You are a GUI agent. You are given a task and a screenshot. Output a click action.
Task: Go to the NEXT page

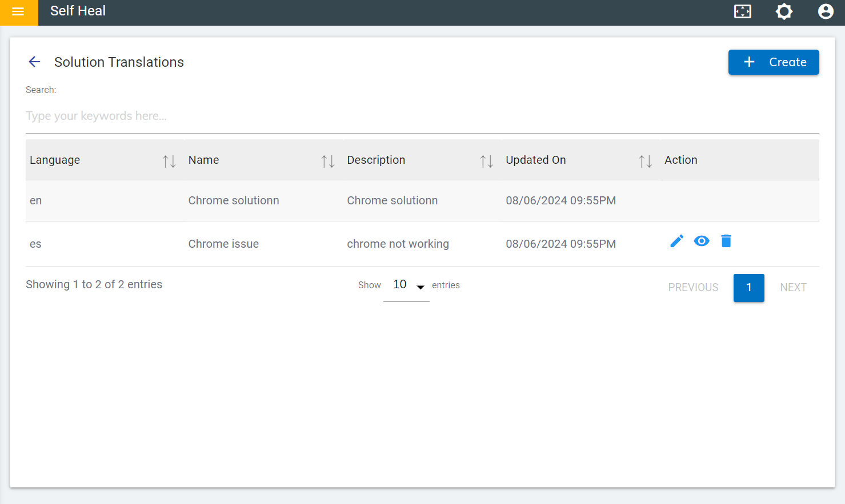(x=793, y=288)
